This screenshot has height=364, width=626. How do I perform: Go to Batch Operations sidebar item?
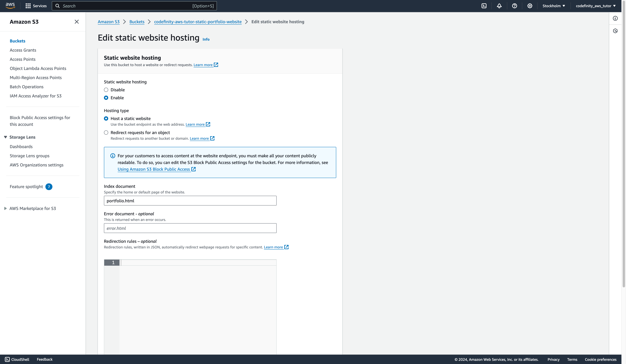27,87
